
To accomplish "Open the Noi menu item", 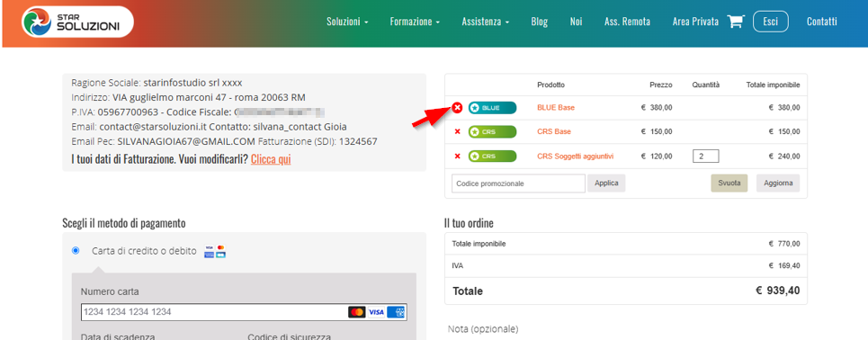I will 577,22.
